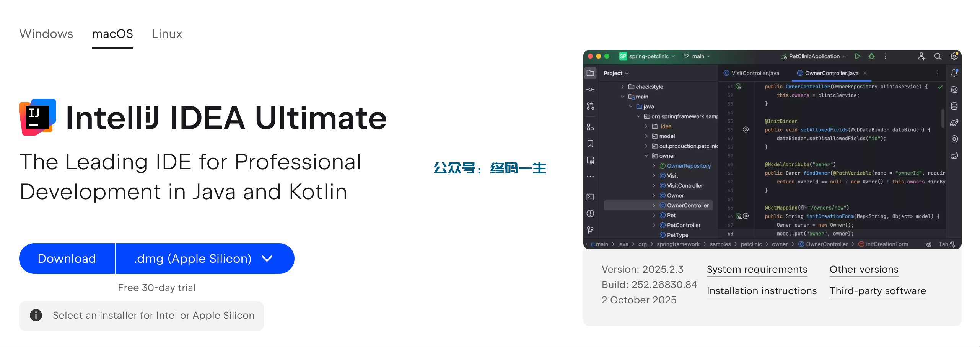Open the .dmg (Apple Silicon) installer dropdown
This screenshot has height=347, width=980.
(x=205, y=259)
